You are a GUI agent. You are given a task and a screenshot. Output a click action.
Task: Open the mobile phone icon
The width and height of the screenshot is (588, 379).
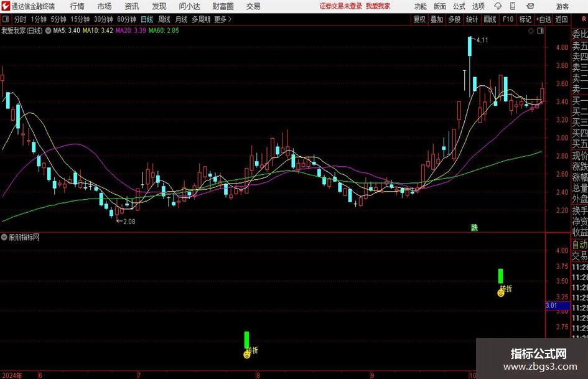tap(513, 6)
